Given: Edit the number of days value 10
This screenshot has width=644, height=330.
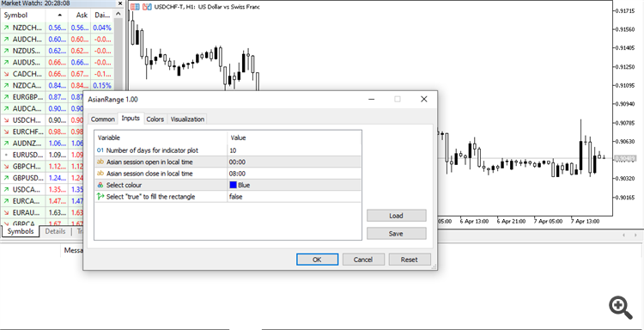Looking at the screenshot, I should [295, 150].
